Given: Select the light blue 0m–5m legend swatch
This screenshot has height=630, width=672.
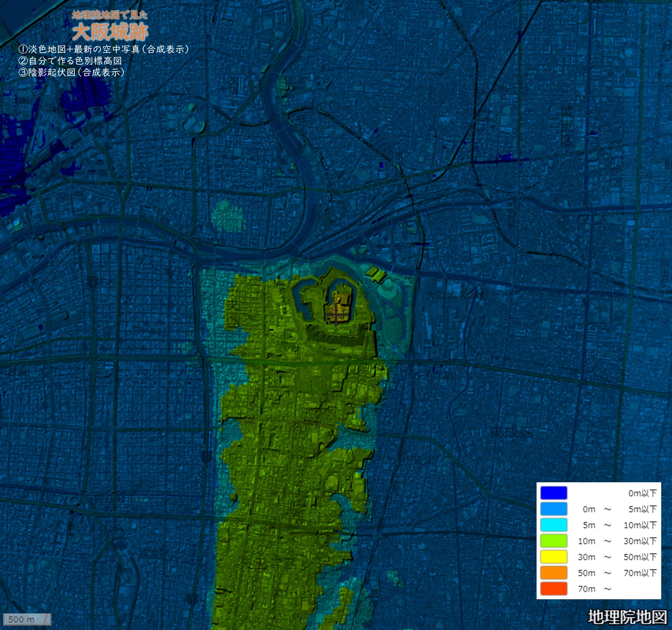Looking at the screenshot, I should coord(553,509).
